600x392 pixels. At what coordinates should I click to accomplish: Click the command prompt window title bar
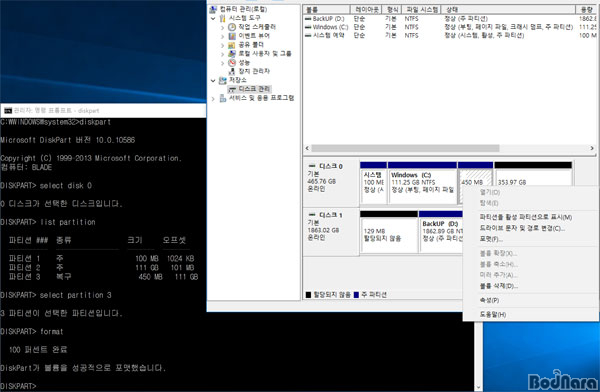coord(103,111)
